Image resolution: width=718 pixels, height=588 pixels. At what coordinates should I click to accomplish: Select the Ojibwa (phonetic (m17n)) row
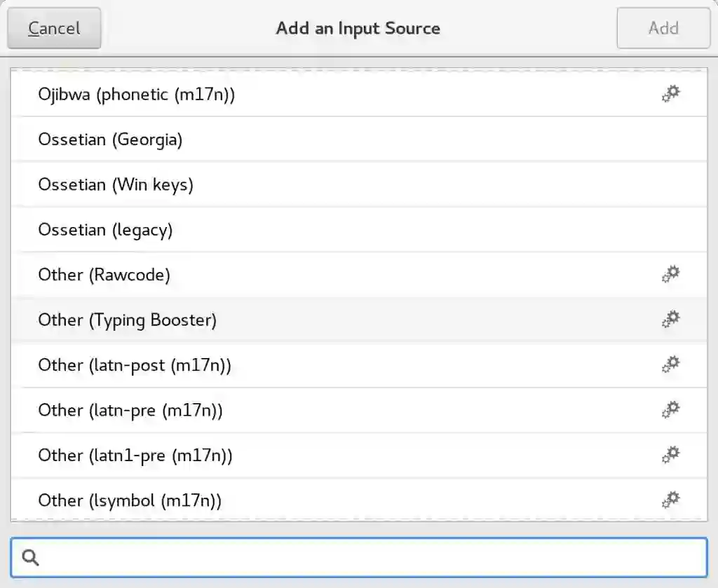point(137,95)
